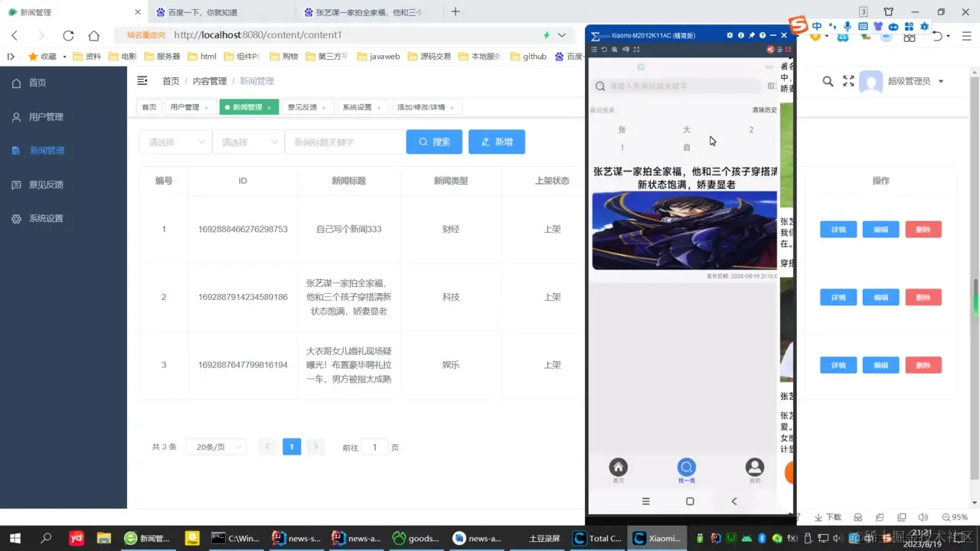Click 详情 for news 自己写个新闻333
Screen dimensions: 980x551
click(838, 230)
